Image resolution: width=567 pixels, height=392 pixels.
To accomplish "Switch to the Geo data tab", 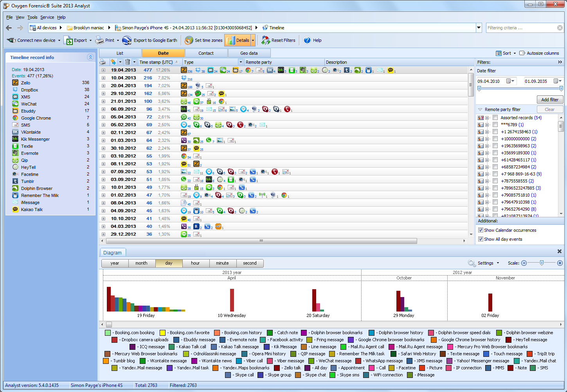I will point(249,53).
